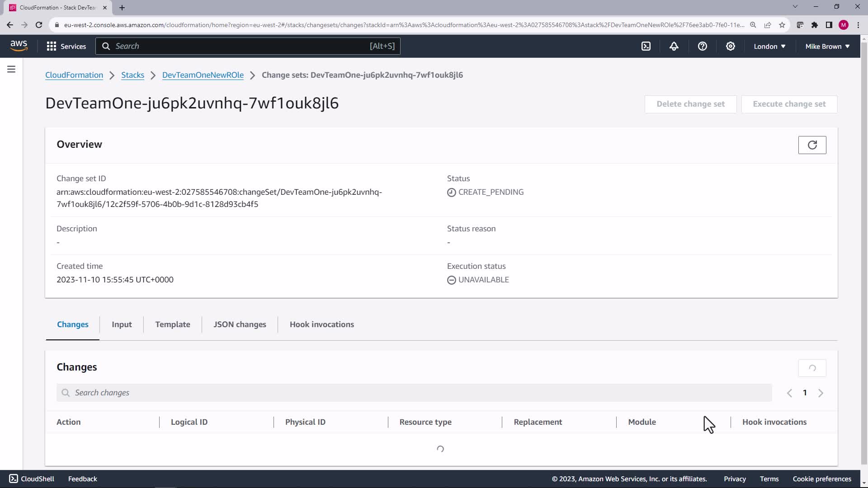The image size is (868, 488).
Task: Click the Search changes input field
Action: coord(414,393)
